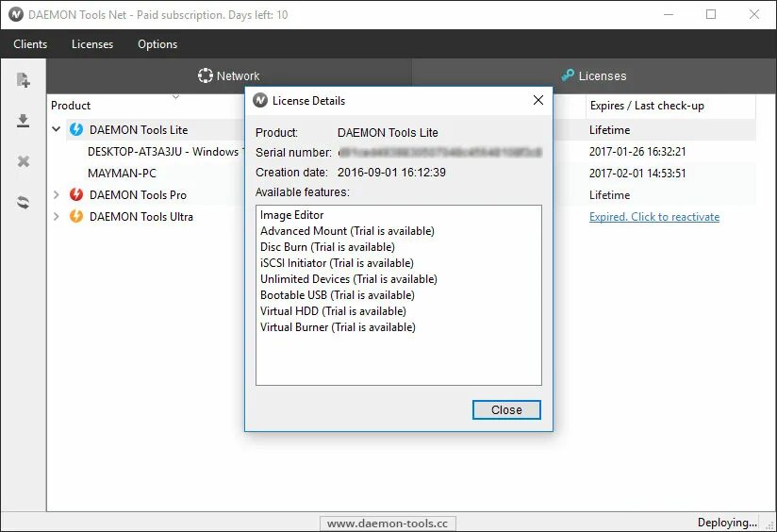Click the 2017-02-01 14:53:51 check-up cell

[637, 174]
